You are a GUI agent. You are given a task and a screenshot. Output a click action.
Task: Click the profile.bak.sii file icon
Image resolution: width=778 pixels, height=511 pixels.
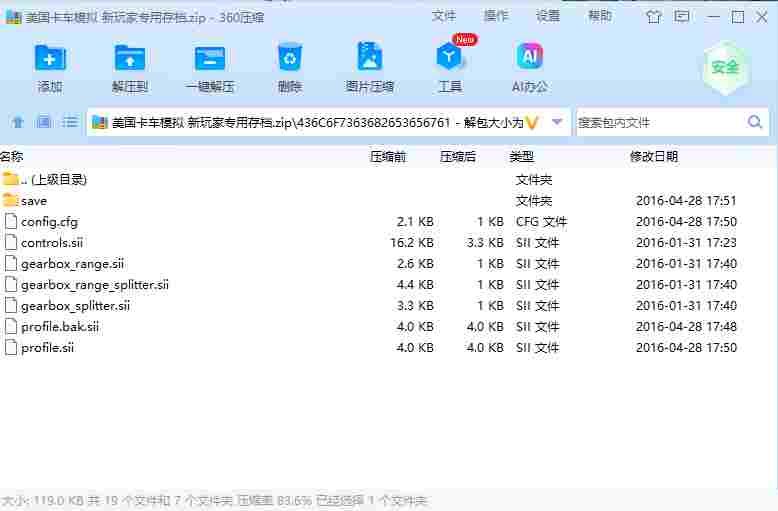(x=10, y=326)
